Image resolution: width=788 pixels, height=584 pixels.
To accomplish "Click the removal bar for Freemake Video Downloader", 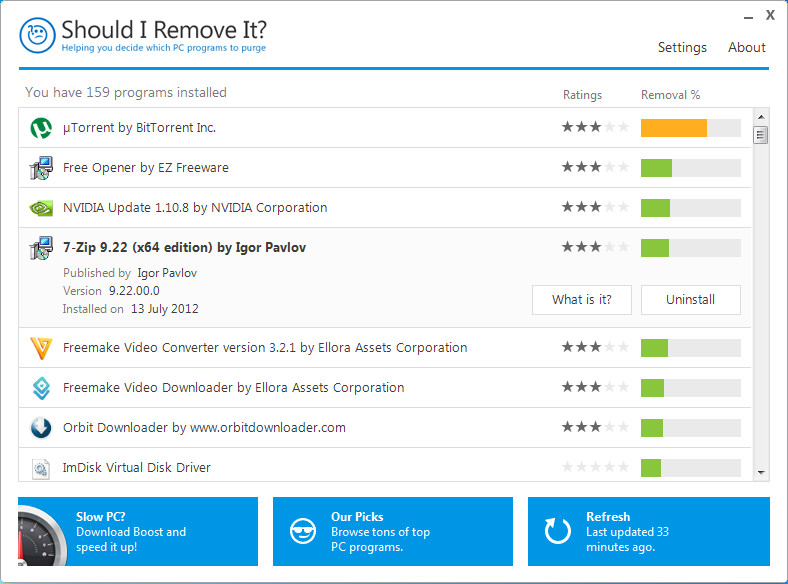I will (x=691, y=388).
